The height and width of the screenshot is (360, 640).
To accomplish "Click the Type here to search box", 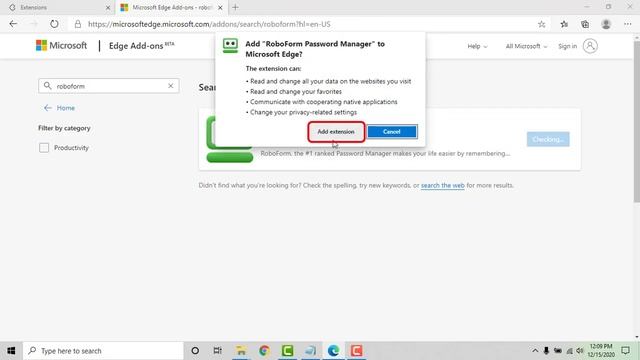I will [104, 351].
